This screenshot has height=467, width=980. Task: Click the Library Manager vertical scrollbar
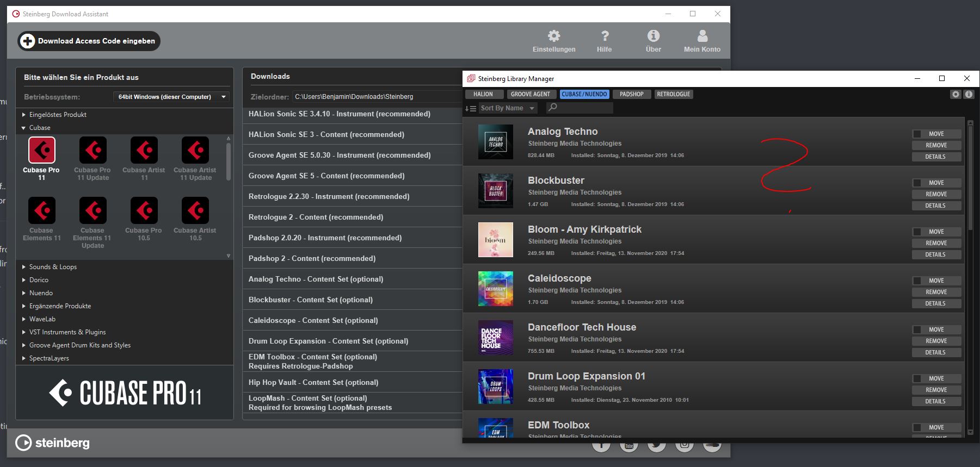pos(970,177)
